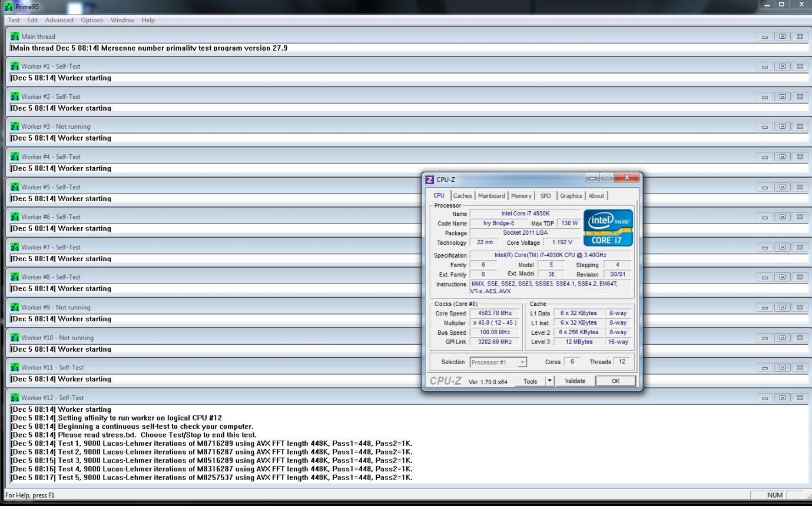Switch to the SPD tab in CPU-Z
Viewport: 812px width, 506px height.
pyautogui.click(x=546, y=196)
